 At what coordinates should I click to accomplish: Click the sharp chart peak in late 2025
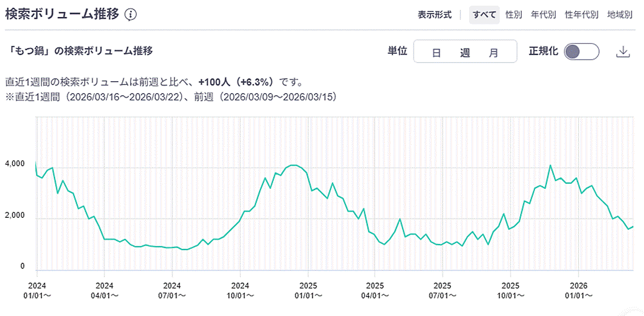550,166
